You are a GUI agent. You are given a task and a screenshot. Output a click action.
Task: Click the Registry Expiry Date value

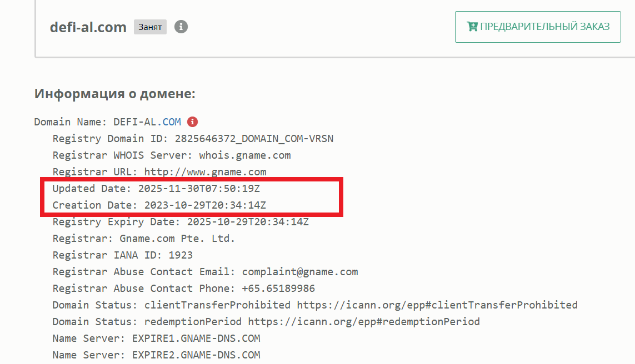(248, 222)
